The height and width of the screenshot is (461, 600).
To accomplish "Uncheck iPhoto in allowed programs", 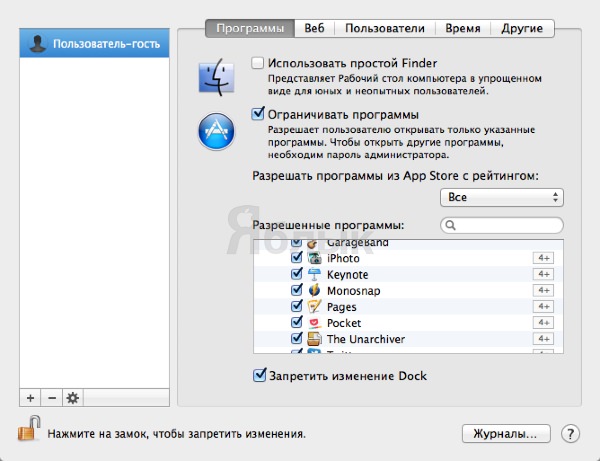I will click(x=297, y=257).
